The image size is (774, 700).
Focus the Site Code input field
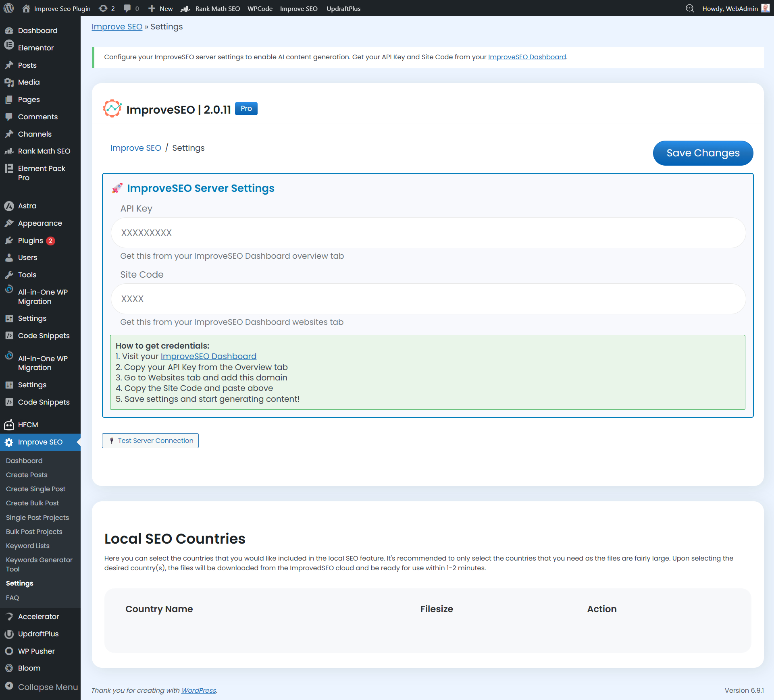pyautogui.click(x=428, y=299)
